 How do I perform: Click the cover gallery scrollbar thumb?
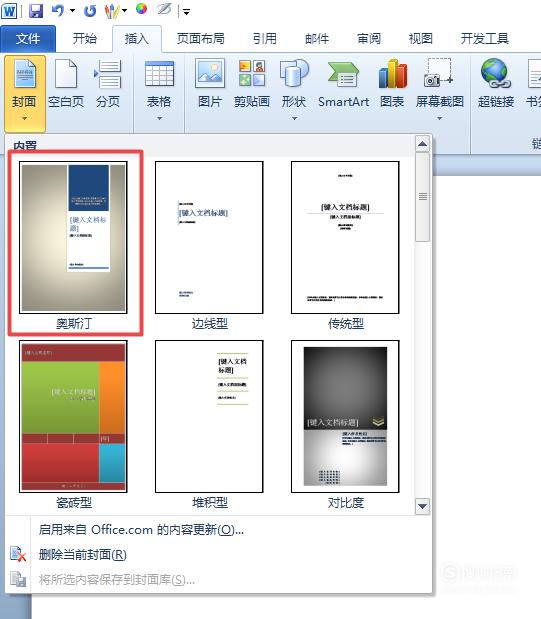pos(423,197)
